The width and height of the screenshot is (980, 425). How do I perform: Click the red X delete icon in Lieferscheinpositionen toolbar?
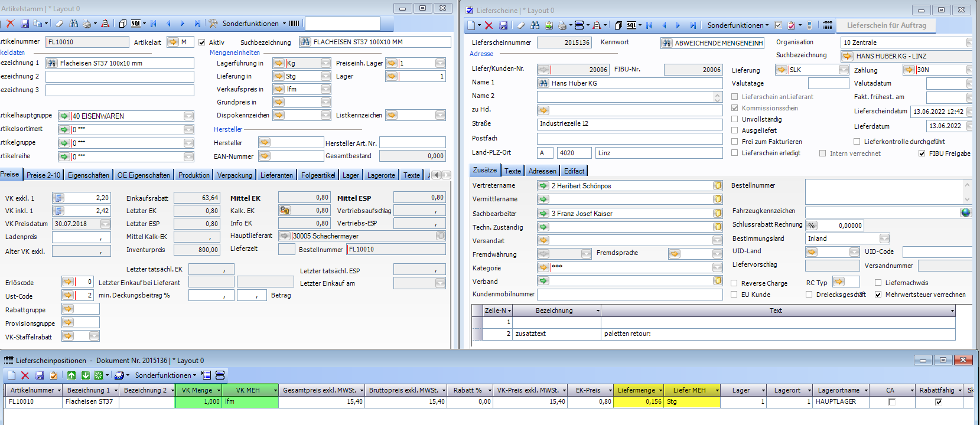pyautogui.click(x=25, y=375)
